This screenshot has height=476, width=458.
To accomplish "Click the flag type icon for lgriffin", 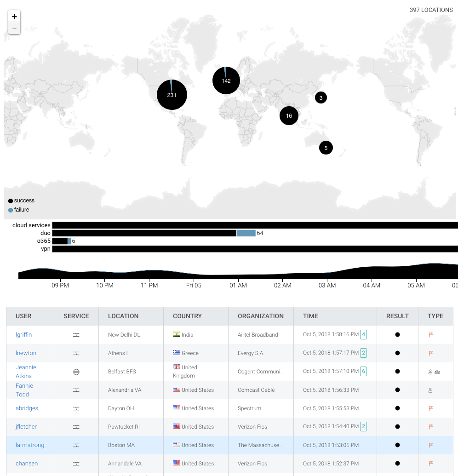I will click(x=431, y=335).
